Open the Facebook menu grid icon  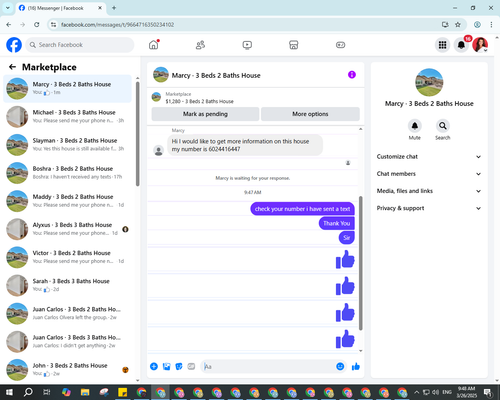click(x=442, y=45)
